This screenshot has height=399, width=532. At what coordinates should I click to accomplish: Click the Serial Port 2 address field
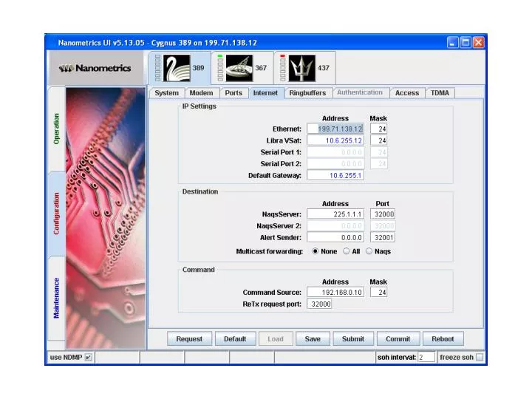(335, 164)
